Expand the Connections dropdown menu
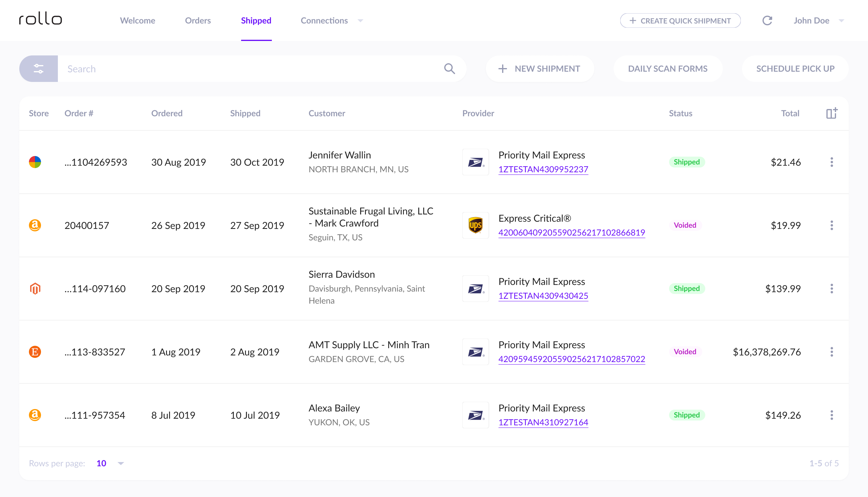The height and width of the screenshot is (497, 868). click(360, 21)
